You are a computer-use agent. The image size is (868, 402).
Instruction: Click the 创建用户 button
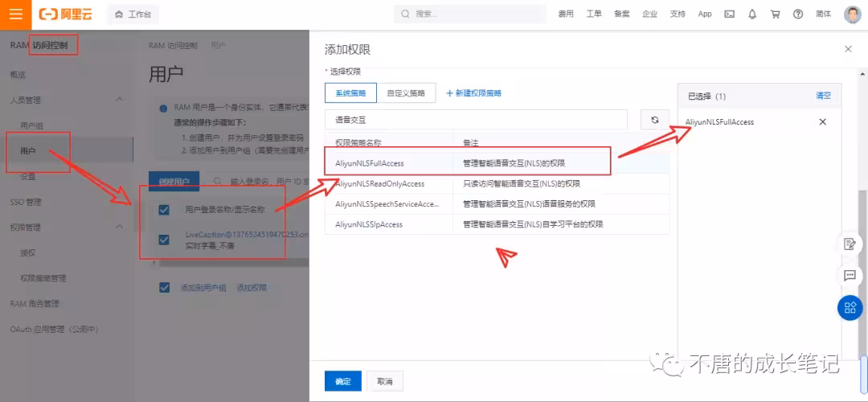tap(174, 181)
